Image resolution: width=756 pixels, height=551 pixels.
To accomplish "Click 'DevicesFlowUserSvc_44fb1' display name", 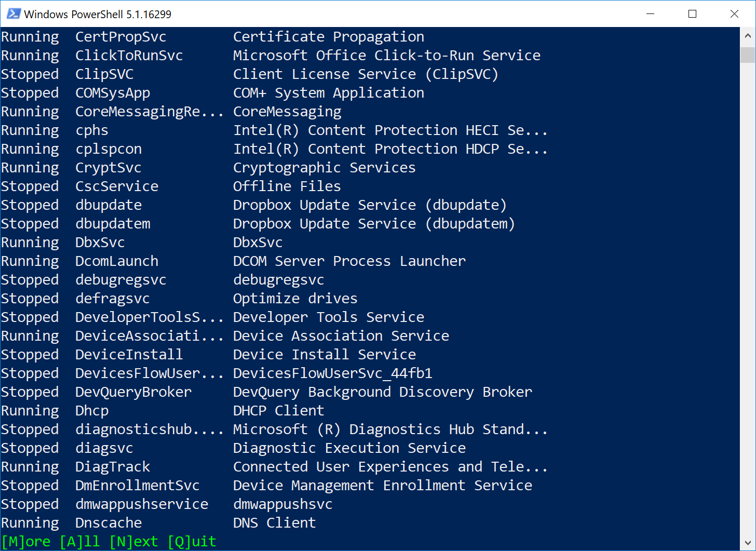I will click(333, 373).
